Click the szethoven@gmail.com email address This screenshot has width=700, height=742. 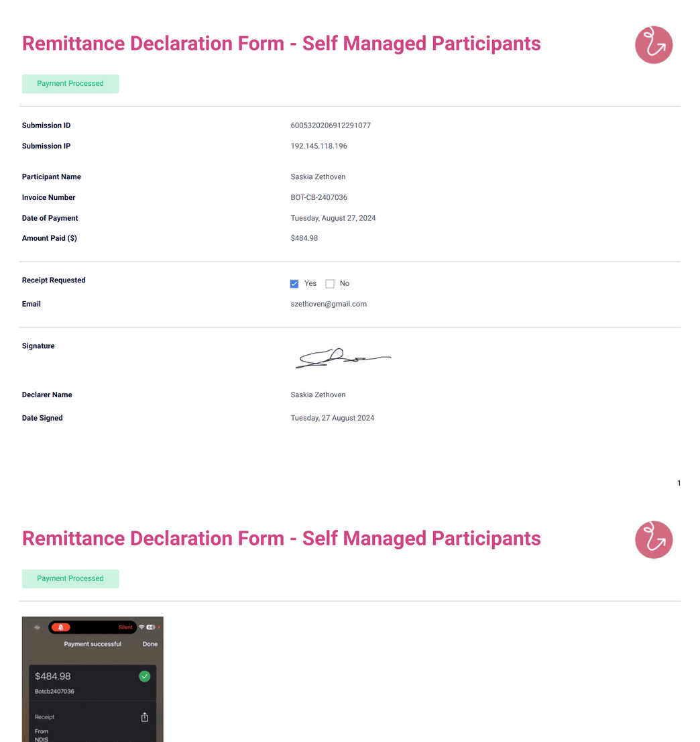click(x=329, y=304)
